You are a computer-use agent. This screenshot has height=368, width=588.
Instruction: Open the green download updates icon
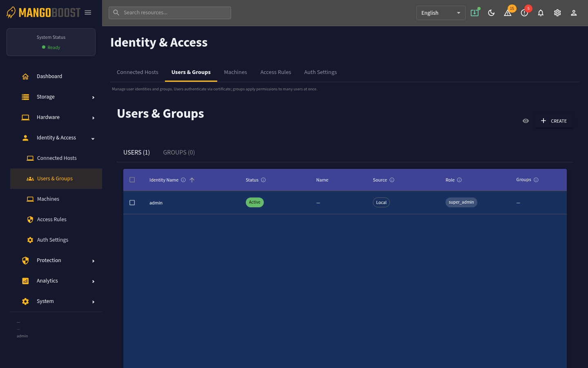474,13
